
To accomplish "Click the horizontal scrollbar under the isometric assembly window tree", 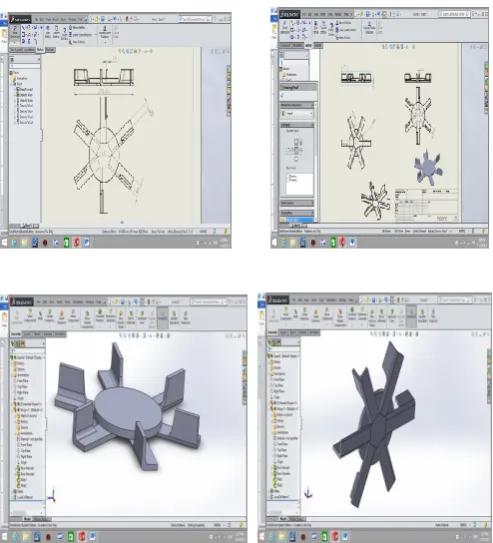I will (27, 513).
